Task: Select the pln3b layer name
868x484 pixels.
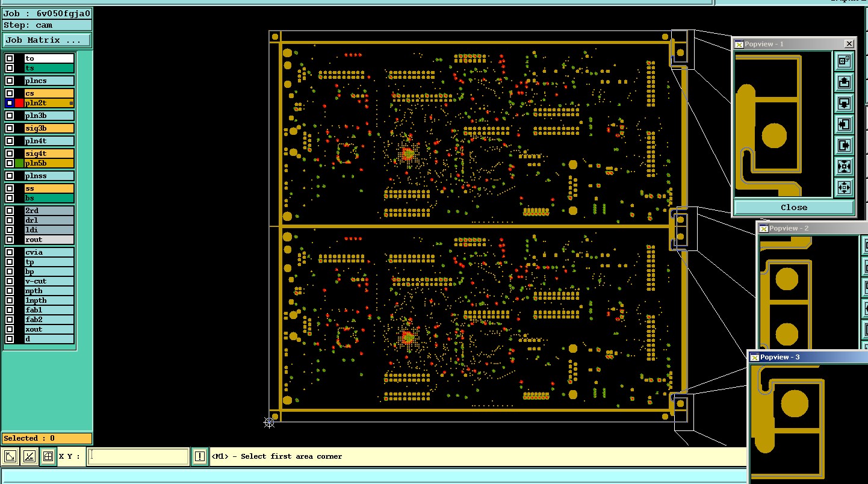Action: 49,116
